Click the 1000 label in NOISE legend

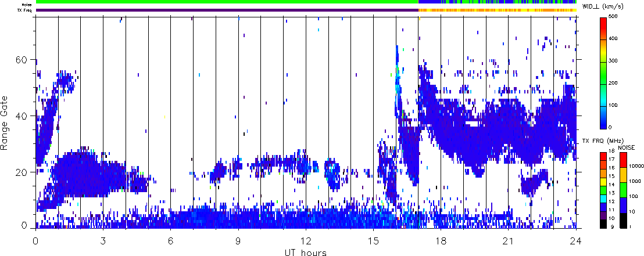[635, 181]
